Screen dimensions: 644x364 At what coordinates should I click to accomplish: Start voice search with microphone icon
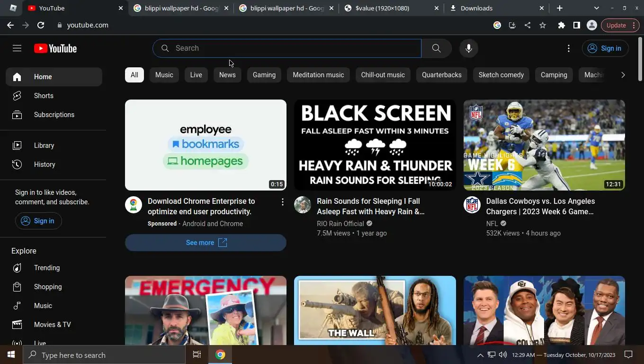tap(469, 48)
